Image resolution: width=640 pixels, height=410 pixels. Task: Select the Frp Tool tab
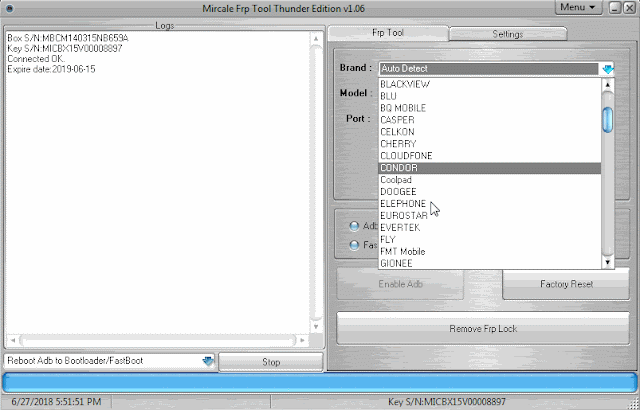coord(388,33)
